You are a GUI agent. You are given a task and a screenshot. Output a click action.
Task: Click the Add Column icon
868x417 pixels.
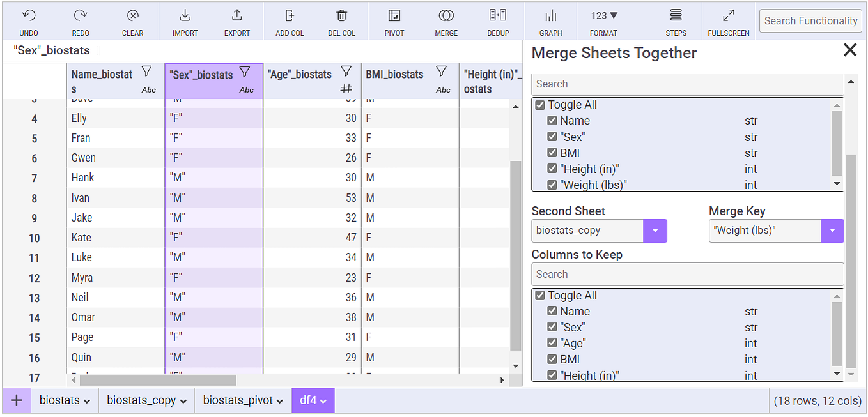(x=290, y=16)
